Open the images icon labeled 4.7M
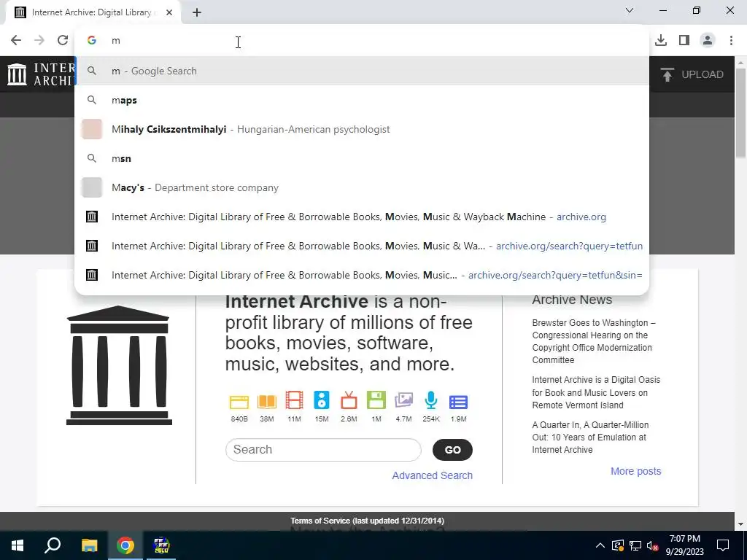Viewport: 747px width, 560px height. coord(403,400)
